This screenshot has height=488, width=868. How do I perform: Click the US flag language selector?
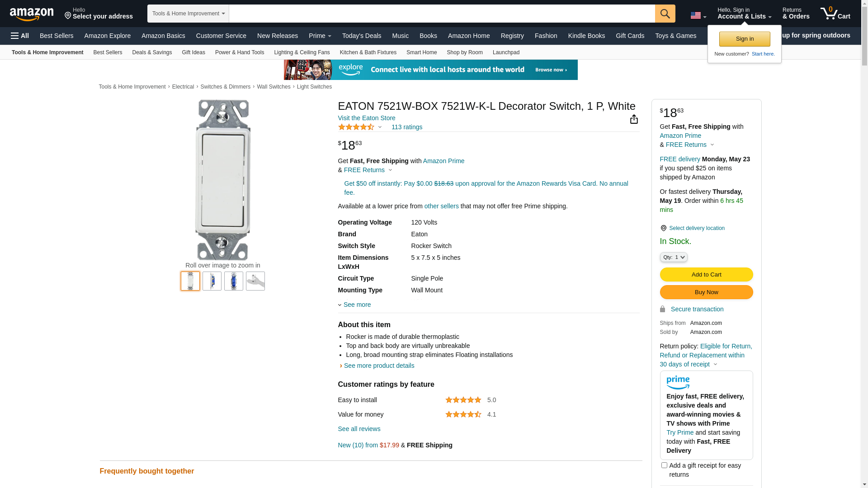tap(698, 16)
